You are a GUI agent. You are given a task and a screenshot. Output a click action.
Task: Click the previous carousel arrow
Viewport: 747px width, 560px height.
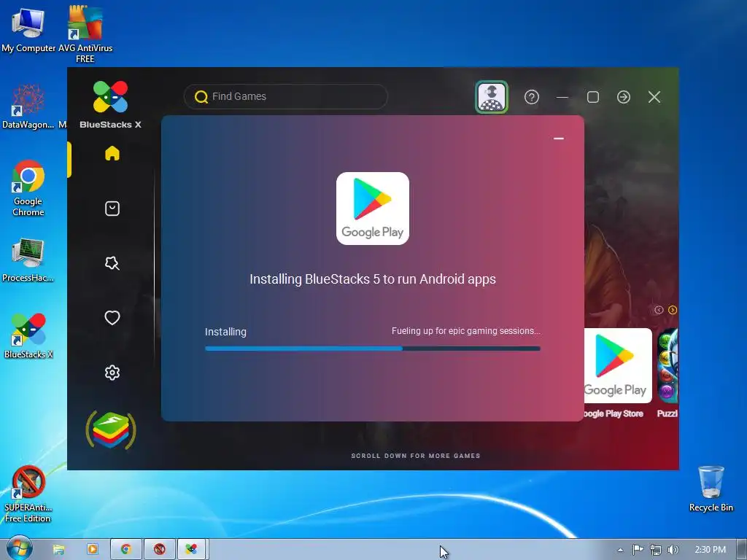(659, 310)
